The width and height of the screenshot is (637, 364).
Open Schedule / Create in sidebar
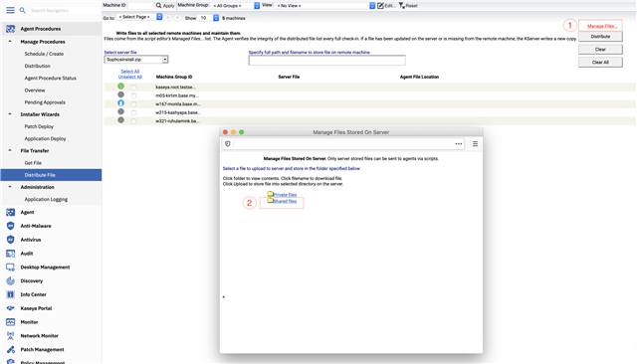[x=44, y=54]
